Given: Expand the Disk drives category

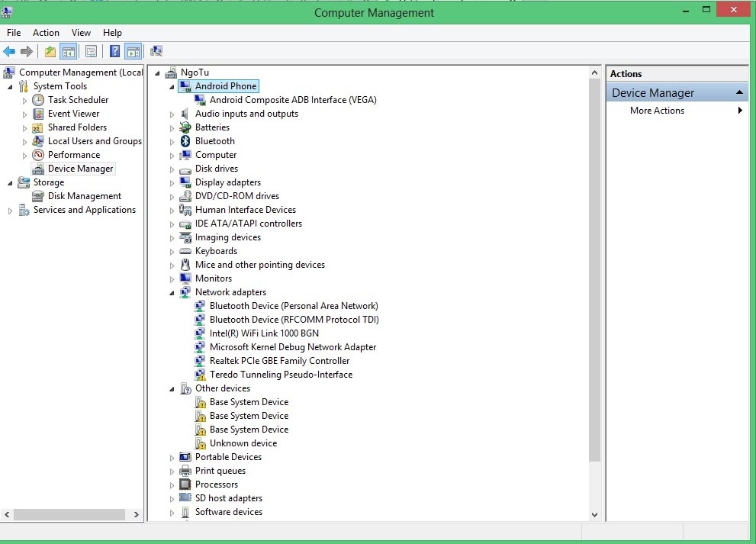Looking at the screenshot, I should tap(172, 169).
